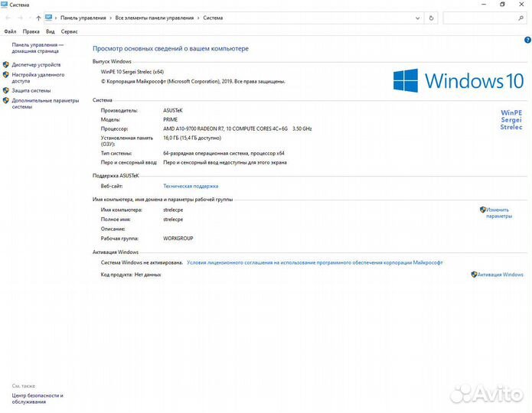Viewport: 532px width, 413px height.
Task: Open Дополнительные параметры системы
Action: pos(45,103)
